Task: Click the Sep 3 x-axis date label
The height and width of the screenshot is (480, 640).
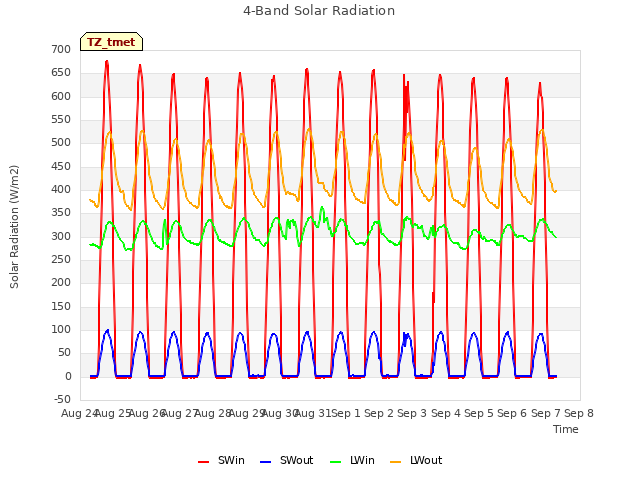Action: 412,413
